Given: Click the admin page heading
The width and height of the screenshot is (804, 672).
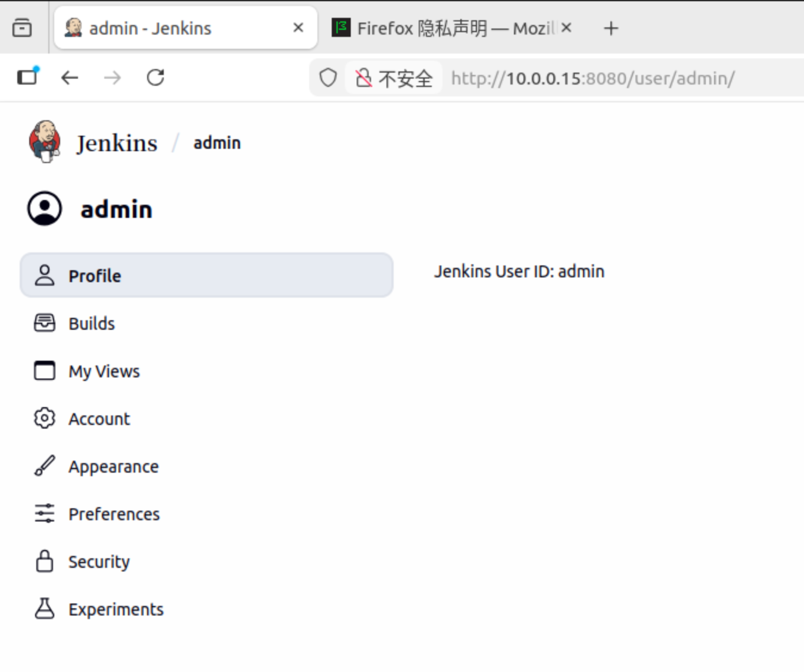Looking at the screenshot, I should (117, 210).
